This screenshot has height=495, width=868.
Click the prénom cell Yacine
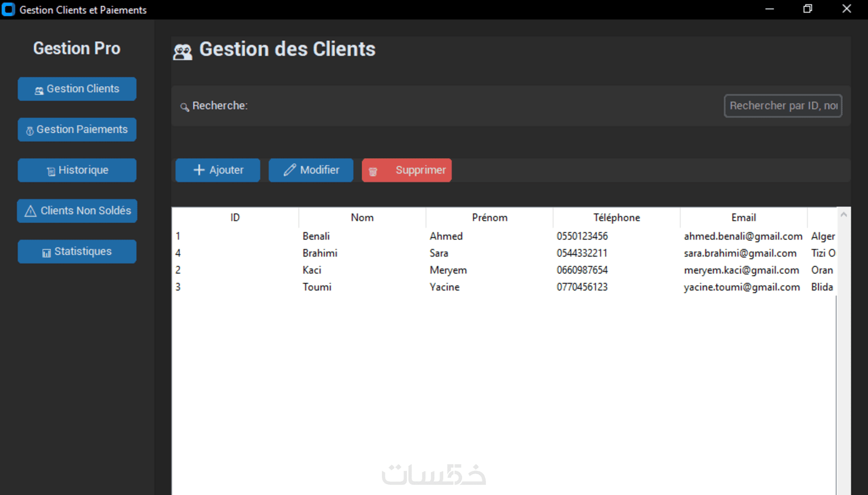[444, 287]
